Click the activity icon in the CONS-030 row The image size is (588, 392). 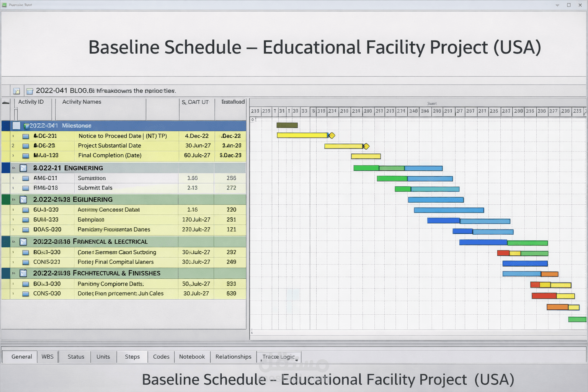coord(25,294)
